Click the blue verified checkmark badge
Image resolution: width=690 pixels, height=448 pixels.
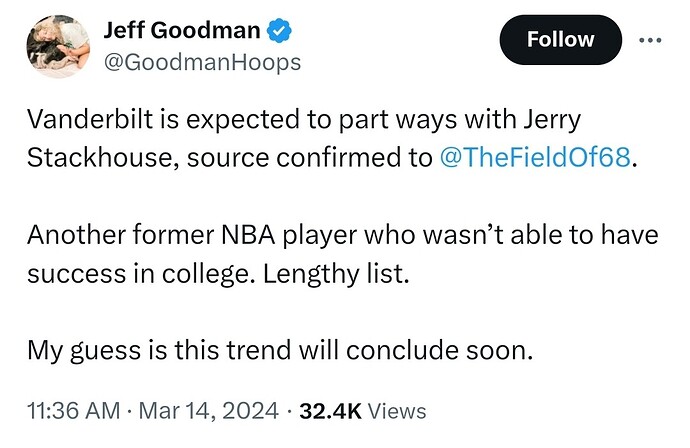[x=282, y=31]
